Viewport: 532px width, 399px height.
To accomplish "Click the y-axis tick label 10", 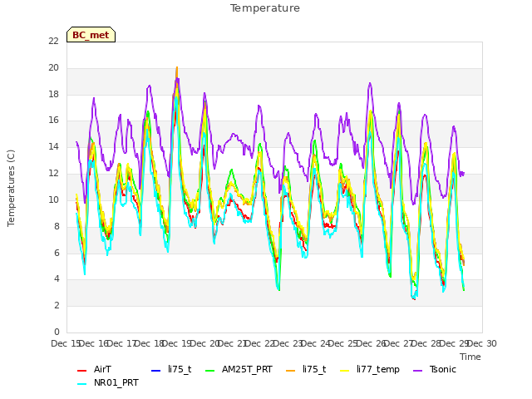I will point(53,199).
